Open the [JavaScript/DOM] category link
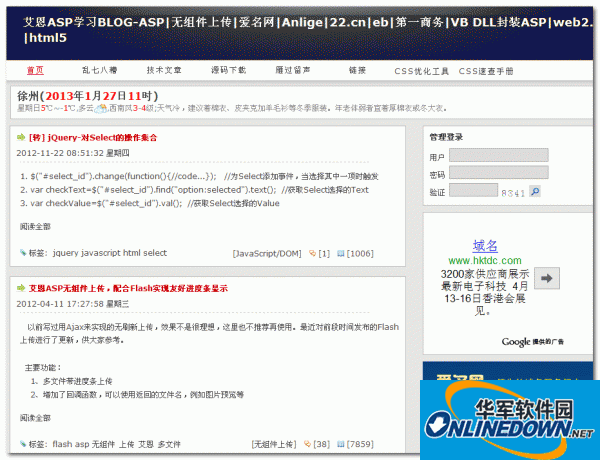This screenshot has width=600, height=460. (x=266, y=254)
